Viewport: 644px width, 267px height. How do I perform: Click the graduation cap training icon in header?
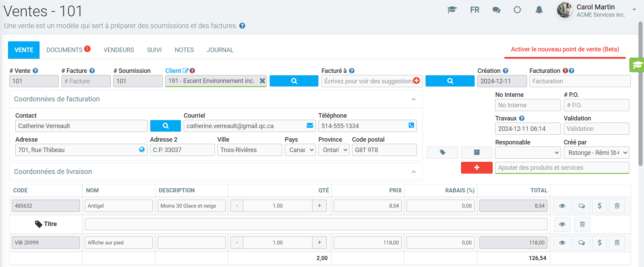tap(452, 10)
